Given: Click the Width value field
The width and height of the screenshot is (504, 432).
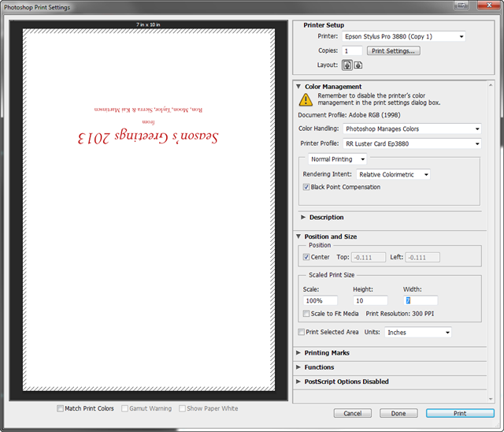Looking at the screenshot, I should click(421, 300).
